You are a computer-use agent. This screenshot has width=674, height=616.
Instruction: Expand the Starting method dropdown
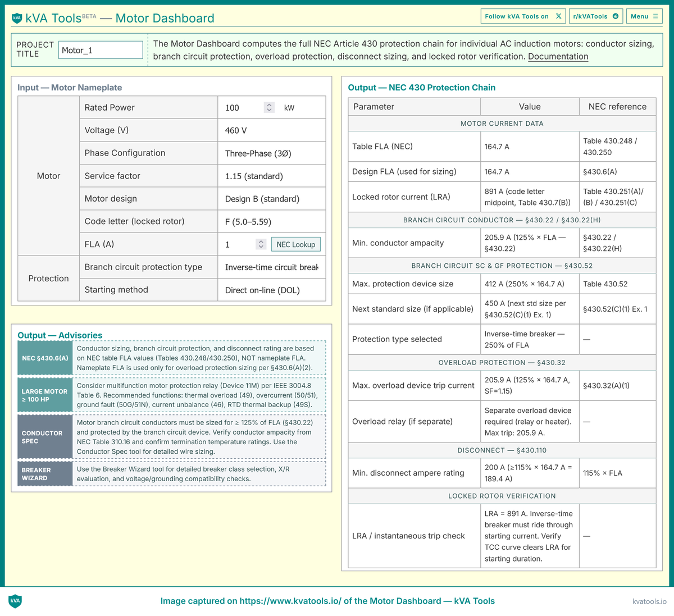(x=272, y=290)
